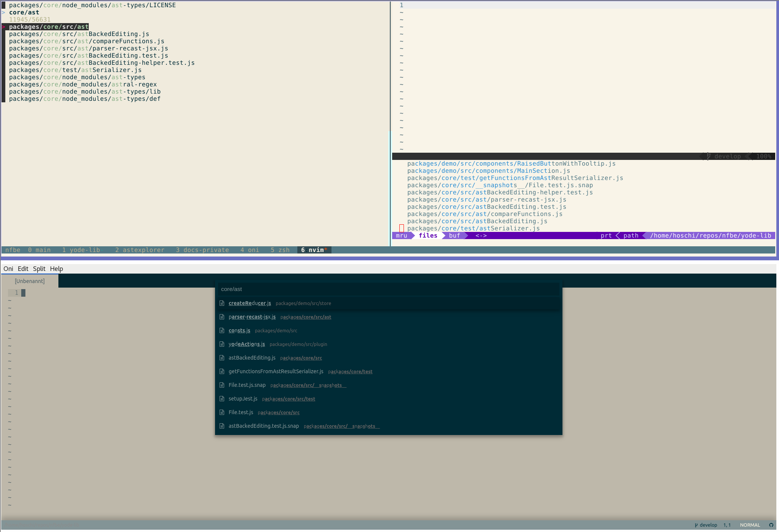Click the file icon next to parser-recast-jsx.js

click(x=222, y=317)
